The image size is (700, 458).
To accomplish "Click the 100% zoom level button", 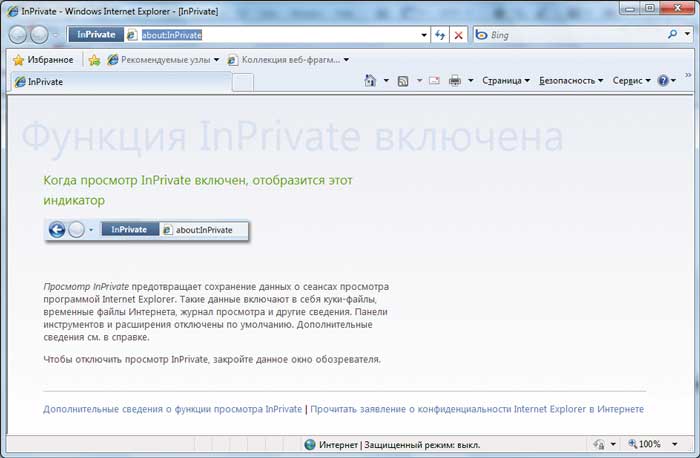I will [644, 444].
